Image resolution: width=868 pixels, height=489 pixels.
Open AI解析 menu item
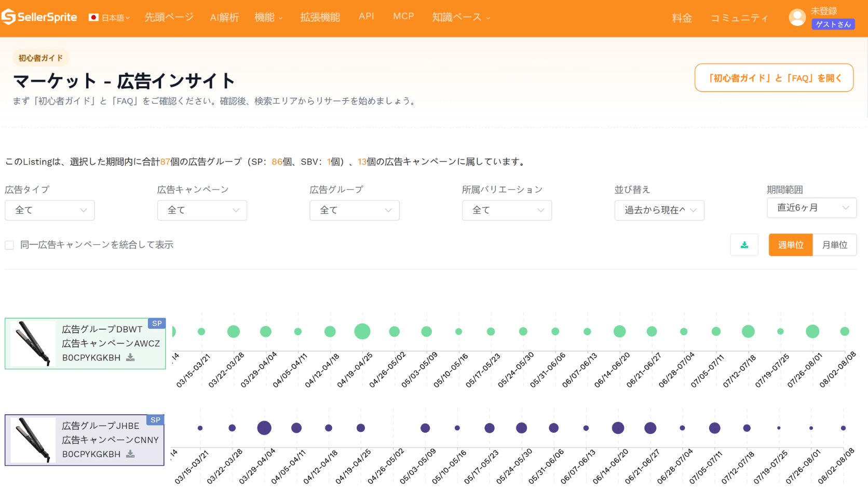[224, 17]
